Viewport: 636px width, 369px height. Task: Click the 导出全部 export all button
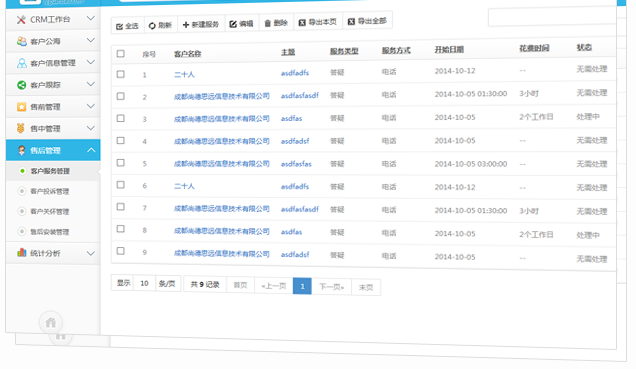point(367,21)
